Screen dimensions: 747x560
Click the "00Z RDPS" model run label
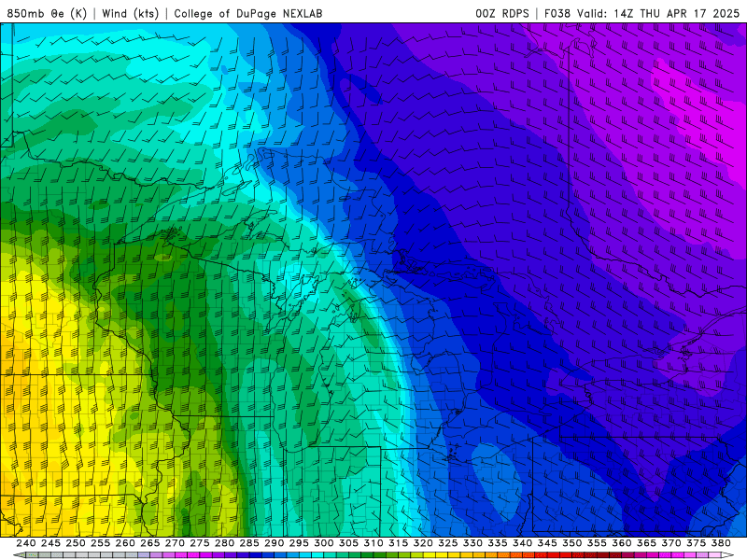(x=502, y=13)
